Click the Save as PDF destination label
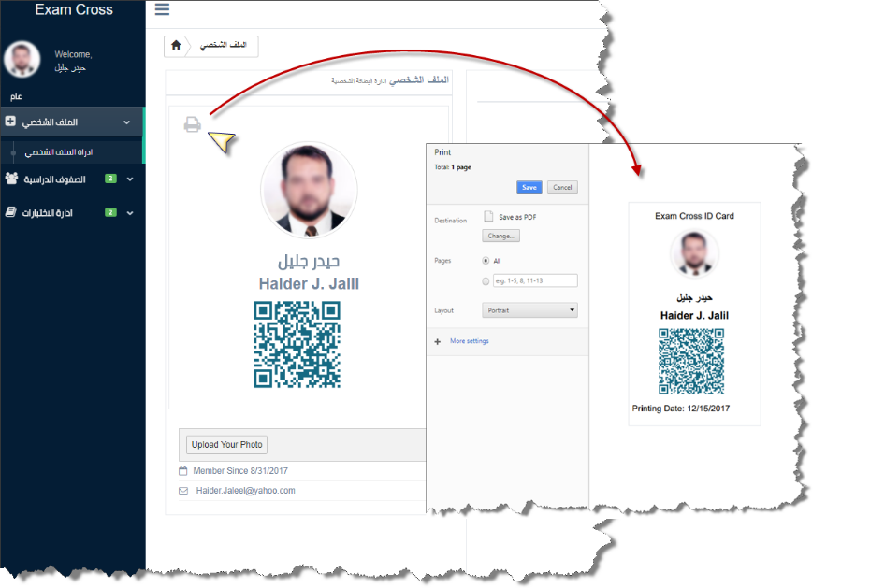Screen dimensions: 870x588 (x=517, y=217)
